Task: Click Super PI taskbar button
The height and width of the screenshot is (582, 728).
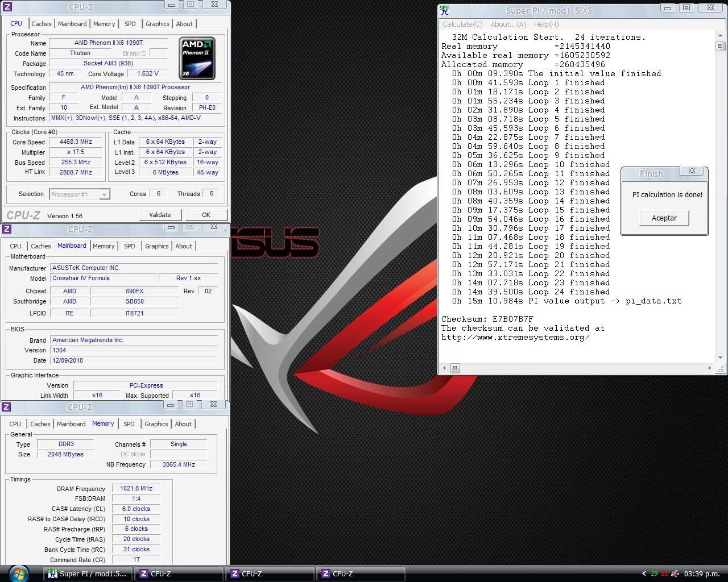Action: [88, 574]
